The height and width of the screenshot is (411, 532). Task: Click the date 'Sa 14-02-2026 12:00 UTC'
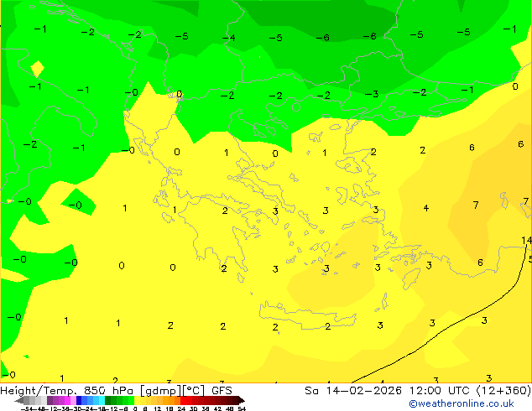pyautogui.click(x=389, y=390)
